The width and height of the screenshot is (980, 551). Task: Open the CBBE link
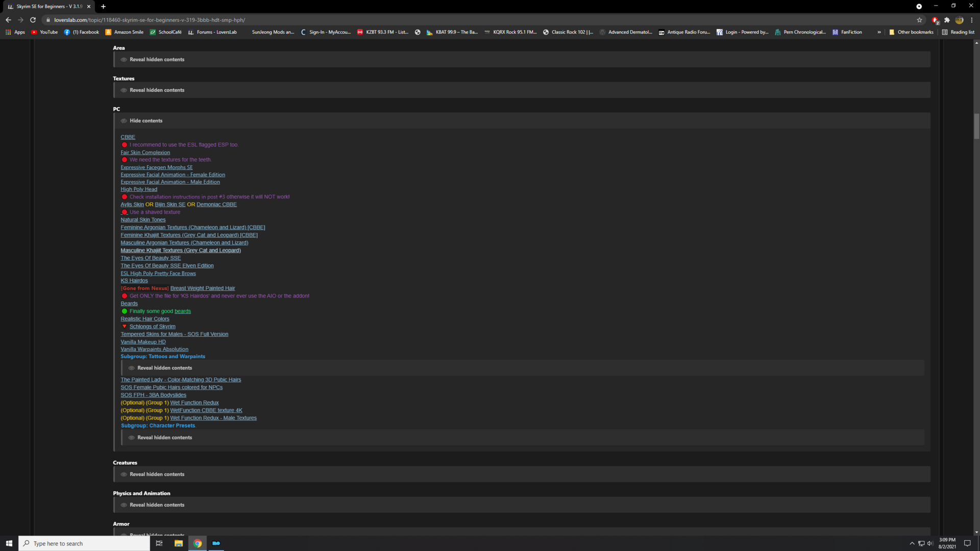128,137
